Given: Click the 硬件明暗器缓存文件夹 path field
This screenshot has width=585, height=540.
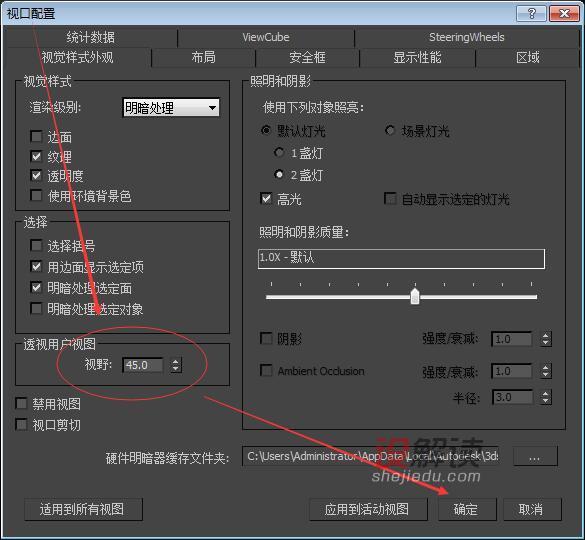Looking at the screenshot, I should tap(371, 456).
